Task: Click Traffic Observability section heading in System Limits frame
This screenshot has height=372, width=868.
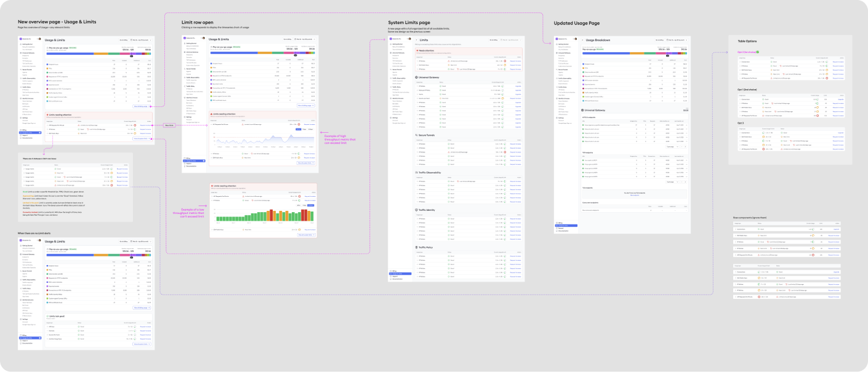Action: coord(430,172)
